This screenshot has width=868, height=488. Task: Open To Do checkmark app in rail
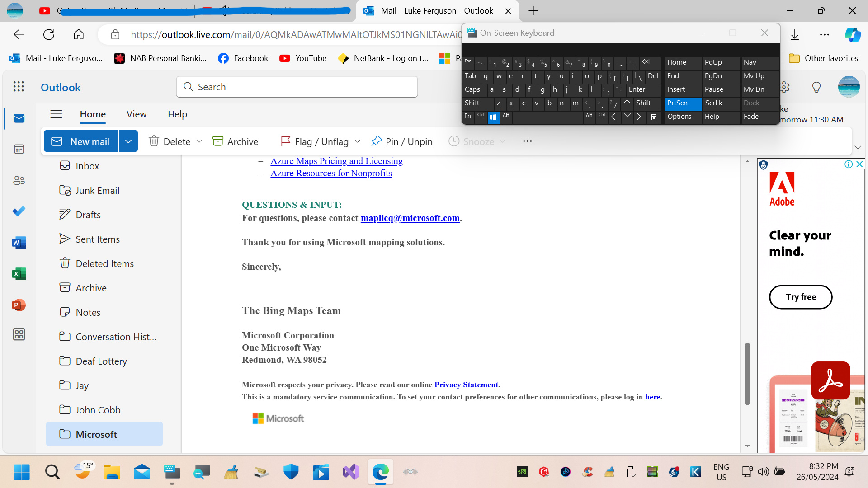[x=19, y=211]
